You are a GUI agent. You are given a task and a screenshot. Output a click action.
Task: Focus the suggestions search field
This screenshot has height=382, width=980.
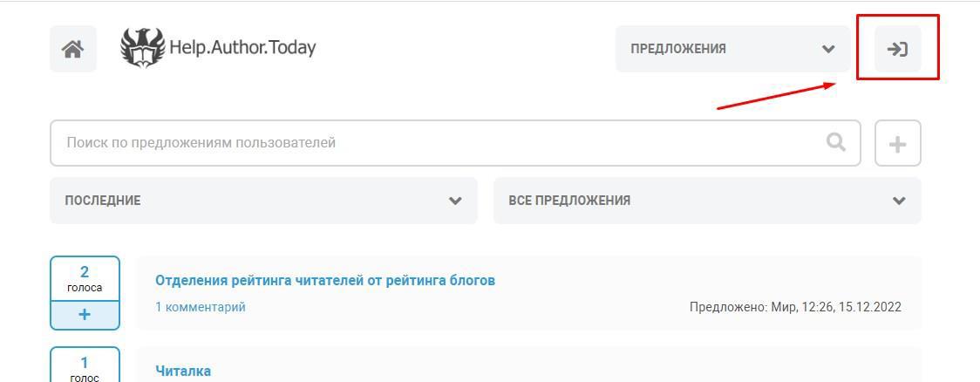coord(436,143)
